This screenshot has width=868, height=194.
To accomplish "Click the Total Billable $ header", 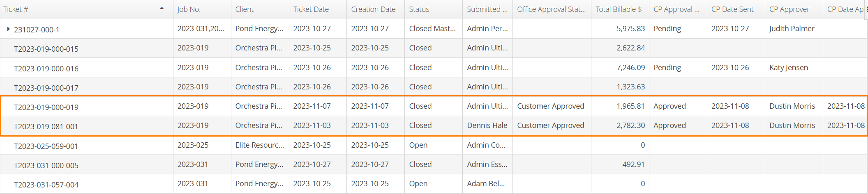I will (619, 9).
